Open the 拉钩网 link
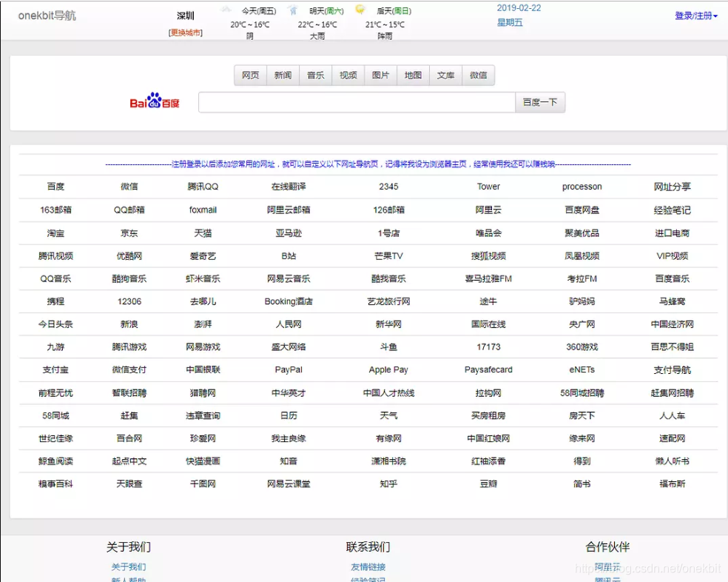This screenshot has width=728, height=582. coord(488,392)
